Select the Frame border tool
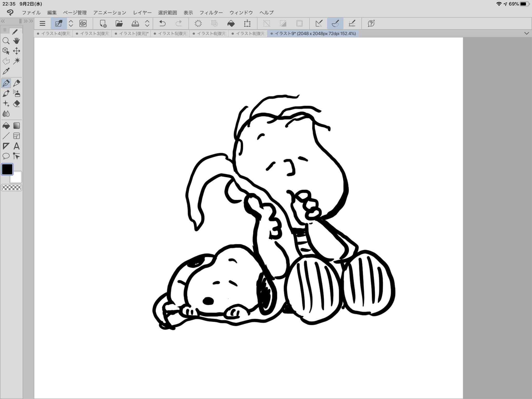532x399 pixels. point(16,136)
